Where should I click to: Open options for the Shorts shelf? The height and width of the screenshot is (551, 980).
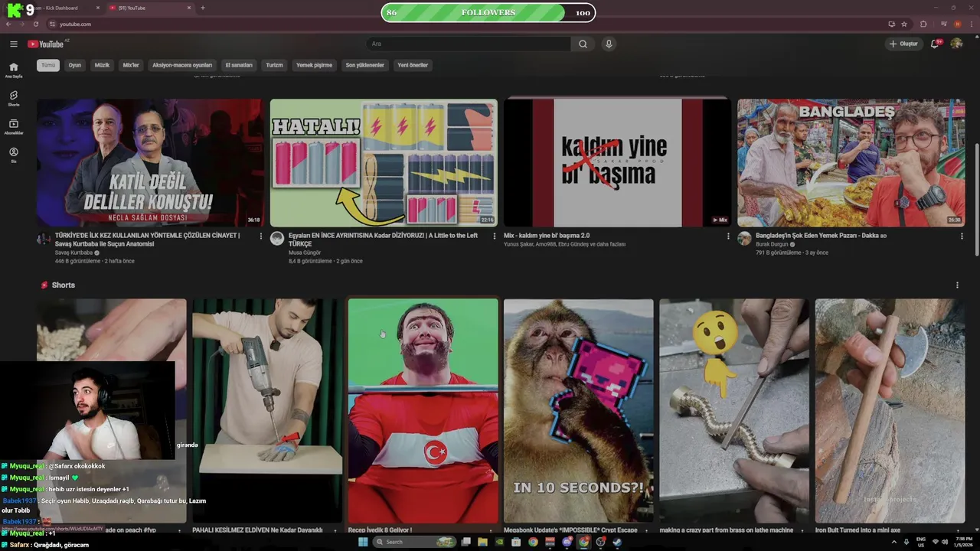(x=957, y=285)
